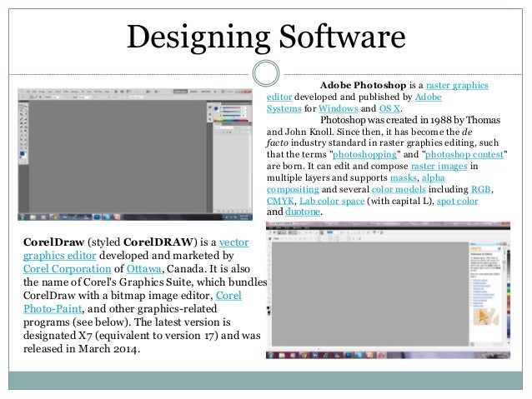Follow the 'Lab color space' link

pos(332,201)
